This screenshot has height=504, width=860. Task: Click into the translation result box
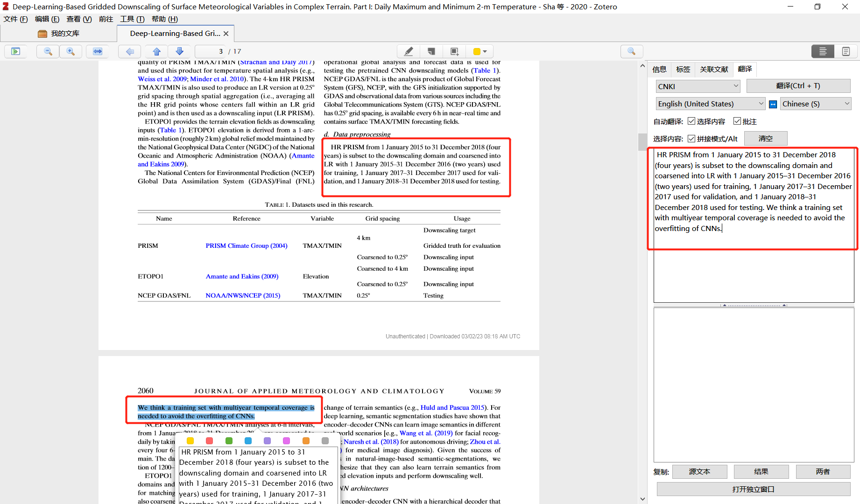754,385
